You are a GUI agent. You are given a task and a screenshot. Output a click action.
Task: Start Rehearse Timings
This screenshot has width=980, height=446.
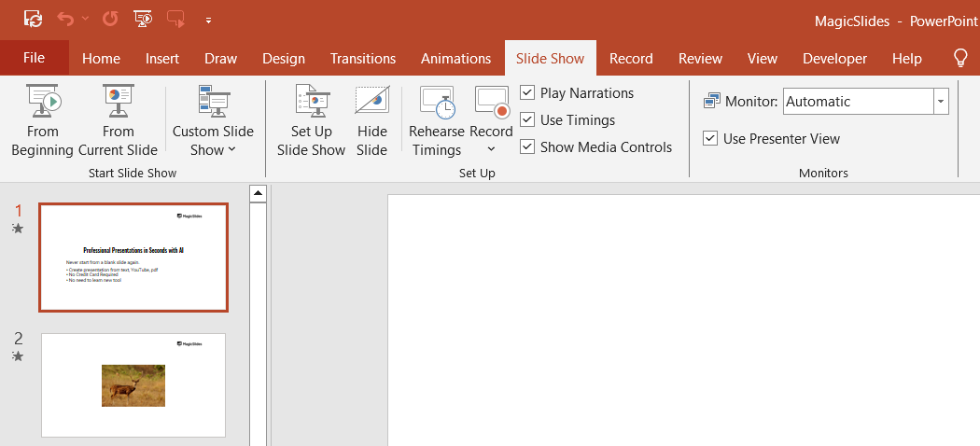(436, 121)
